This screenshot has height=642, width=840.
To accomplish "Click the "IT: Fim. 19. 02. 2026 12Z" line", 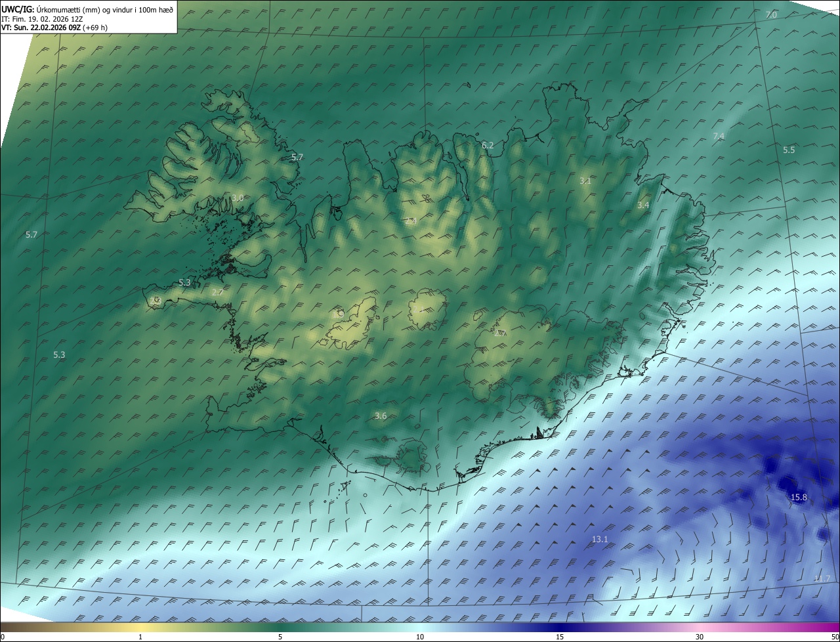I will pyautogui.click(x=42, y=19).
